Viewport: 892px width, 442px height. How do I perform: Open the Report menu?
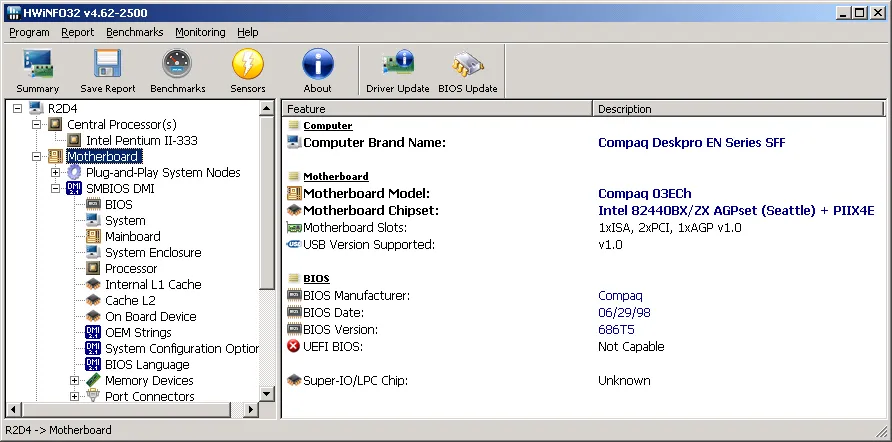pyautogui.click(x=78, y=32)
